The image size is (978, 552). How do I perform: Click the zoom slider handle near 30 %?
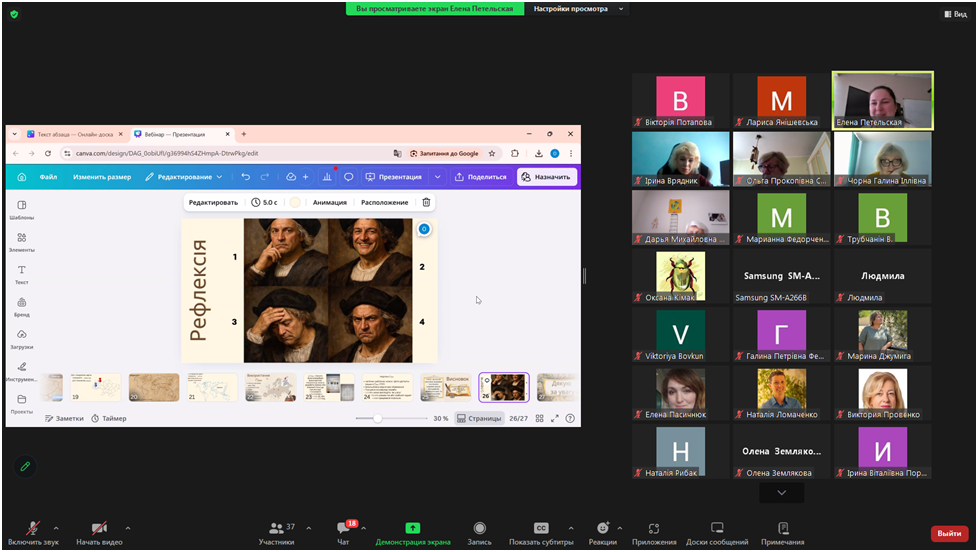(x=377, y=418)
